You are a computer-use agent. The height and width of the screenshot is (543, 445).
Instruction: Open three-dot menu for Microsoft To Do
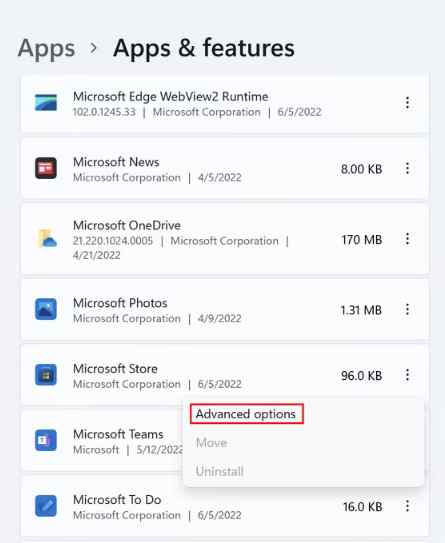tap(408, 506)
